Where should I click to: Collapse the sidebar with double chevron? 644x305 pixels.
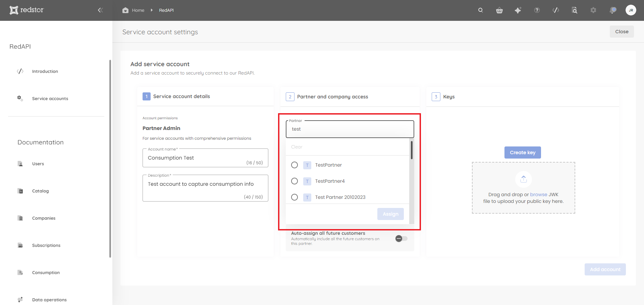click(100, 10)
